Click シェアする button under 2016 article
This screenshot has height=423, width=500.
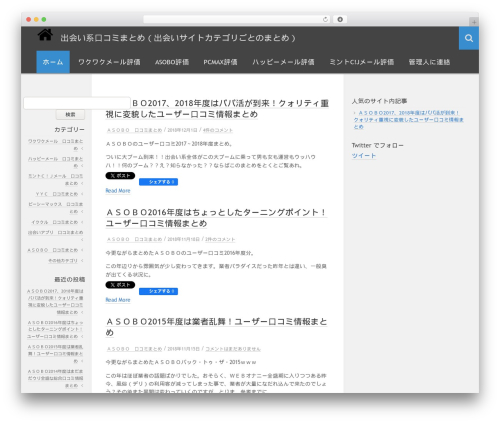coord(158,291)
